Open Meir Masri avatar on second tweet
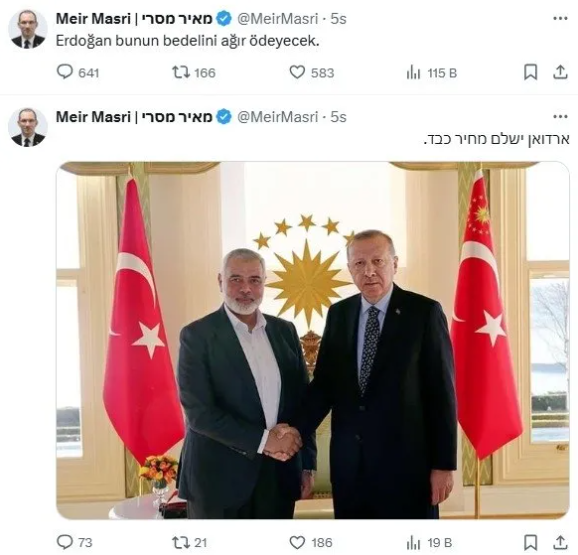This screenshot has width=578, height=555. (x=28, y=128)
